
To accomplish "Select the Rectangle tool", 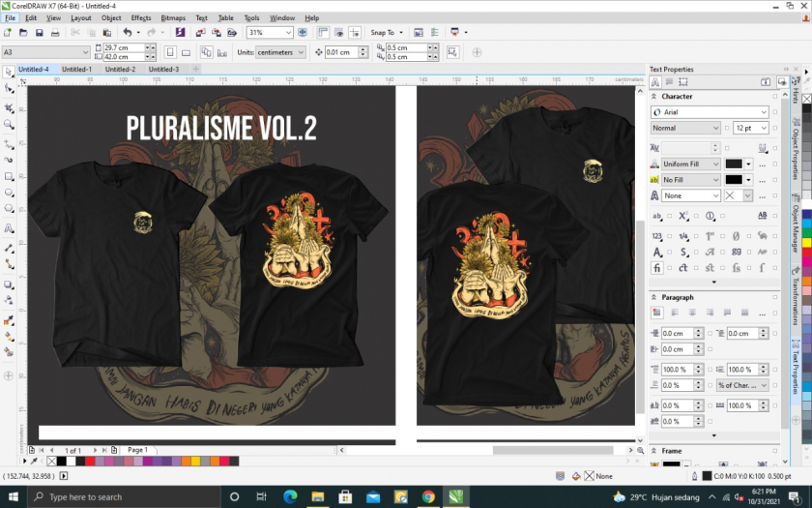I will (x=9, y=176).
